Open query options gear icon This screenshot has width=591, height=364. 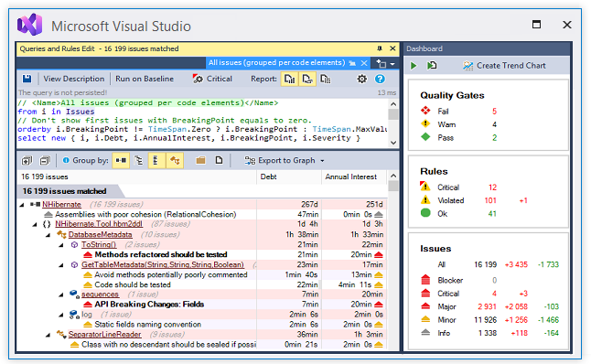[x=362, y=79]
